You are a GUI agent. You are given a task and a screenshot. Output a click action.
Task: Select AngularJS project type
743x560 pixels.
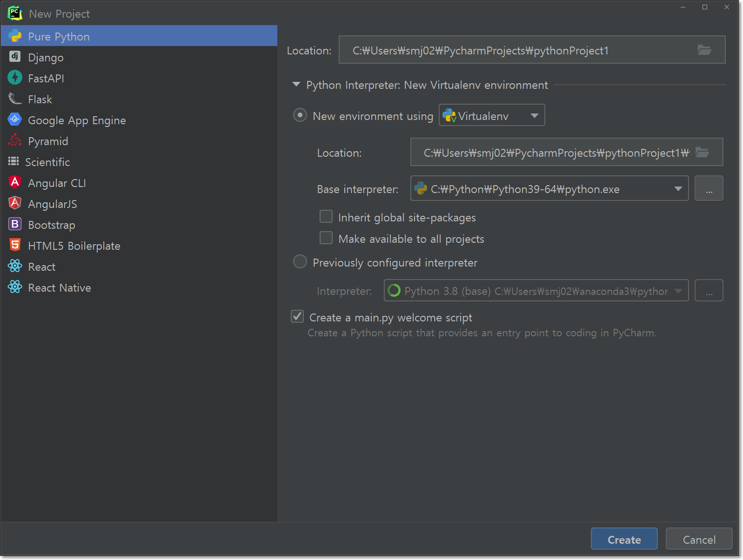139,203
